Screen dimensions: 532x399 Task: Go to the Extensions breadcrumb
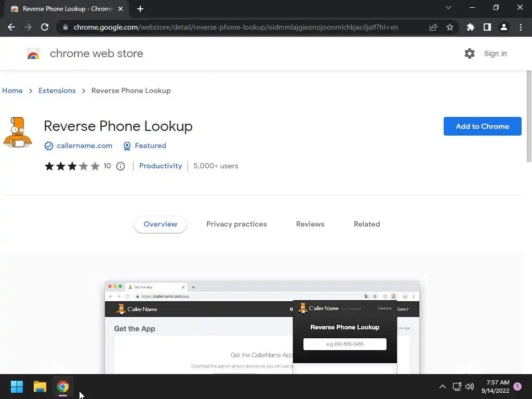coord(57,90)
